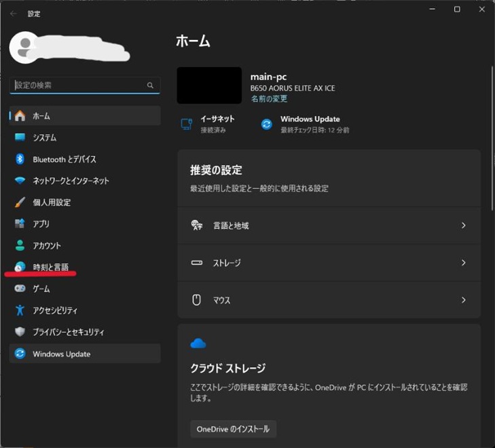Click the 名前の変更 link
Viewport: 495px width, 448px height.
click(x=269, y=98)
